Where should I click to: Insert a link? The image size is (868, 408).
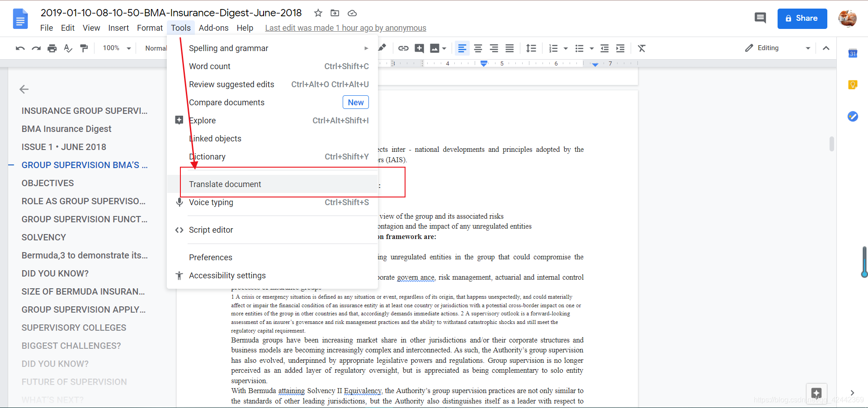pos(403,48)
